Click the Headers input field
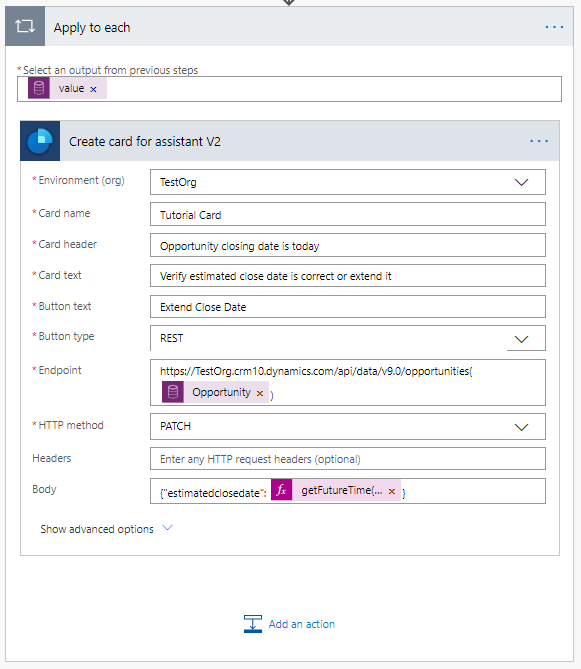581x669 pixels. pos(348,459)
